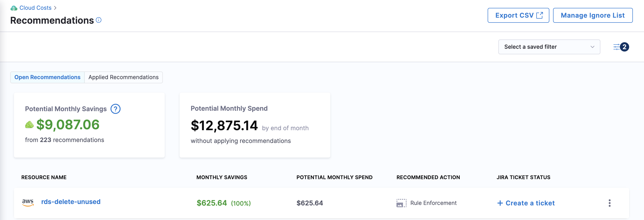Open the Cloud Costs breadcrumb link
This screenshot has height=220, width=644.
point(35,8)
